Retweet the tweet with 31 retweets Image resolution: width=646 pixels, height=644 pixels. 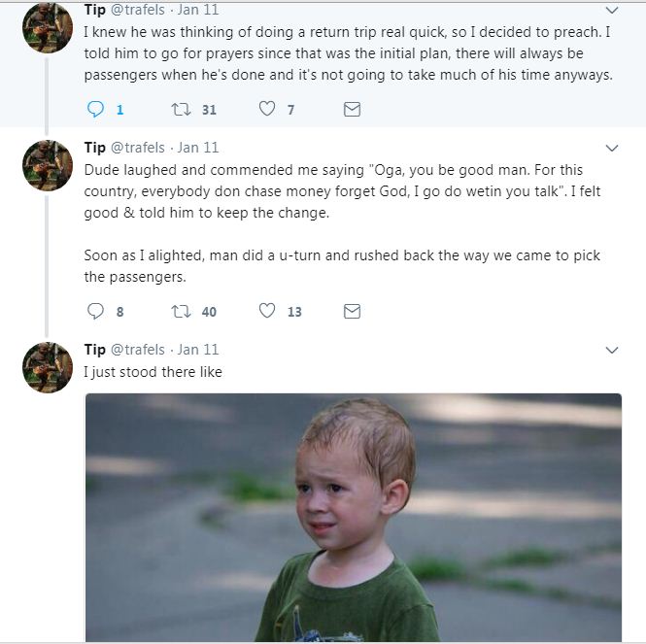[181, 110]
